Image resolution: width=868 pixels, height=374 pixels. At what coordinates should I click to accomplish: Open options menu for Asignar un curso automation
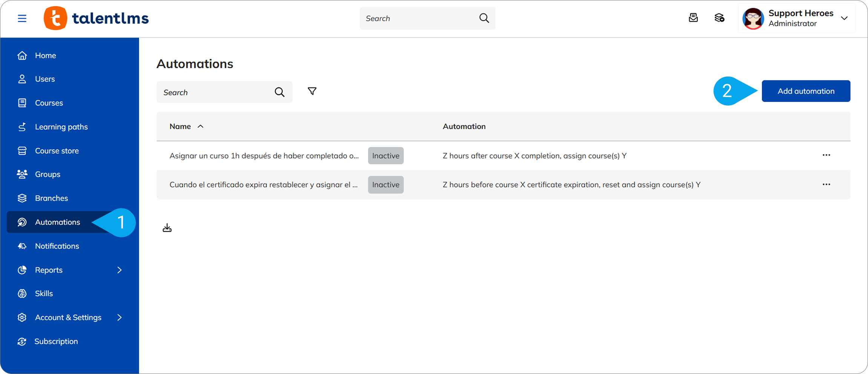coord(826,155)
